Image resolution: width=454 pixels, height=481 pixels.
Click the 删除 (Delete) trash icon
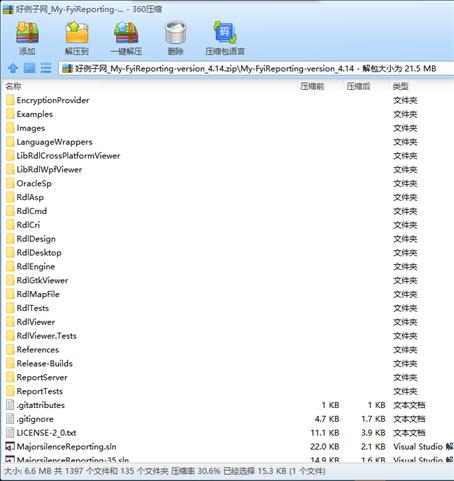click(175, 38)
